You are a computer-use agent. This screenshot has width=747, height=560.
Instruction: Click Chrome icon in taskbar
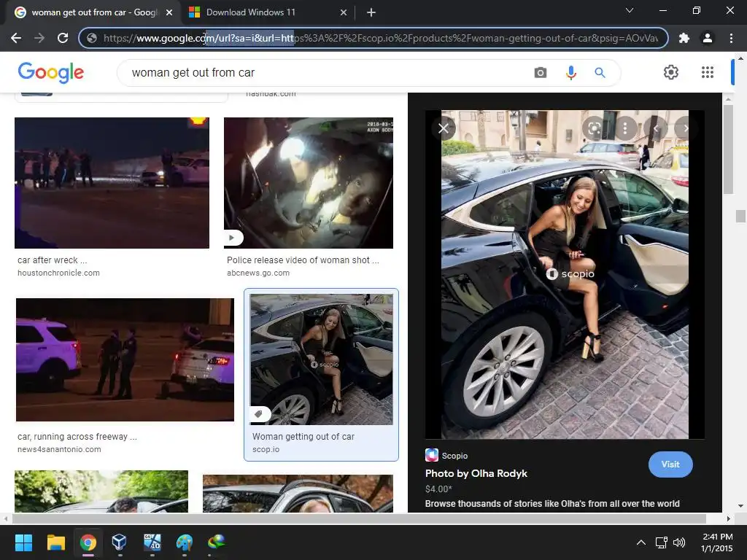pos(88,542)
